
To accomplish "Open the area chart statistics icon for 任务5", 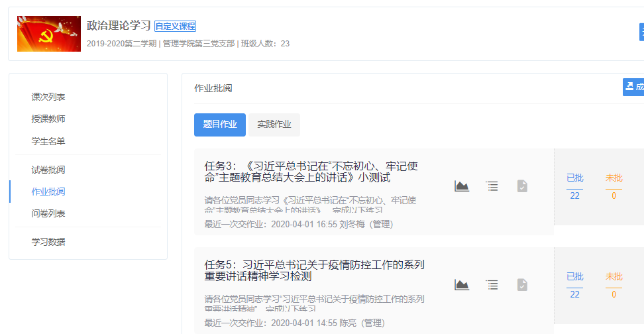I will tap(462, 285).
